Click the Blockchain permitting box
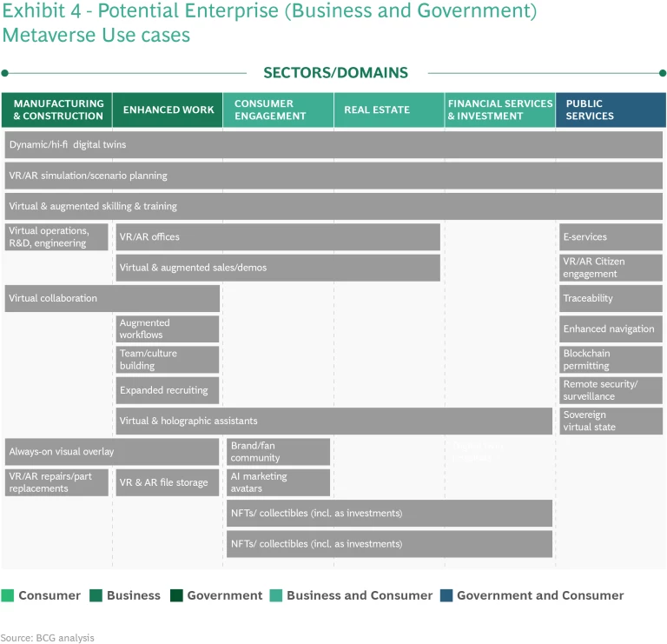667x644 pixels. (611, 360)
